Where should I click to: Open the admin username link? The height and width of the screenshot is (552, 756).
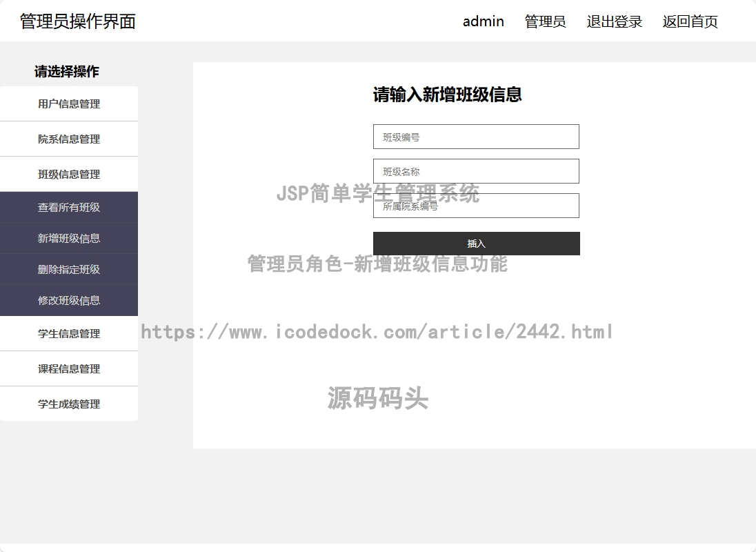coord(483,21)
